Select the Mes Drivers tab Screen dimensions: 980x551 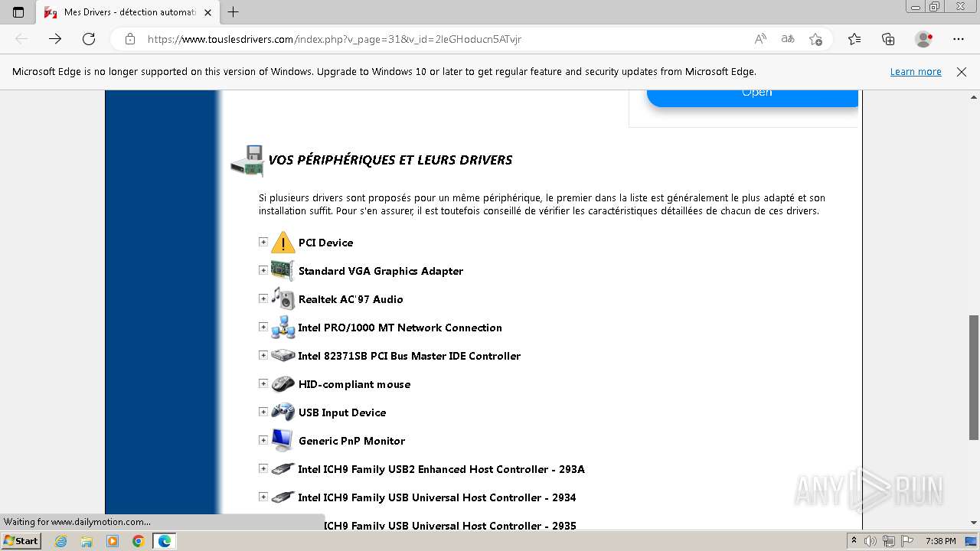click(129, 12)
